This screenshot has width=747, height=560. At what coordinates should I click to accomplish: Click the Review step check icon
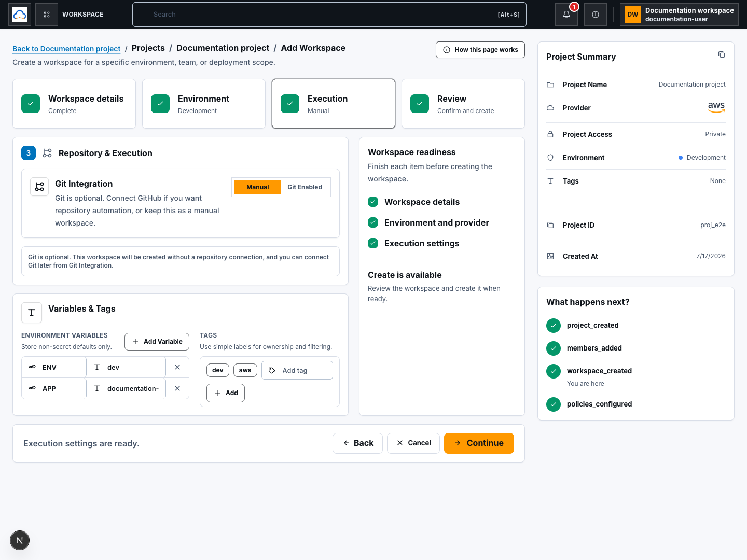coord(420,104)
